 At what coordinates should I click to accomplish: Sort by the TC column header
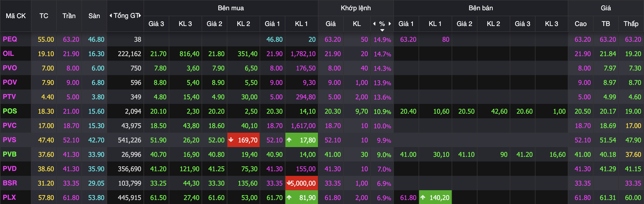pyautogui.click(x=44, y=16)
